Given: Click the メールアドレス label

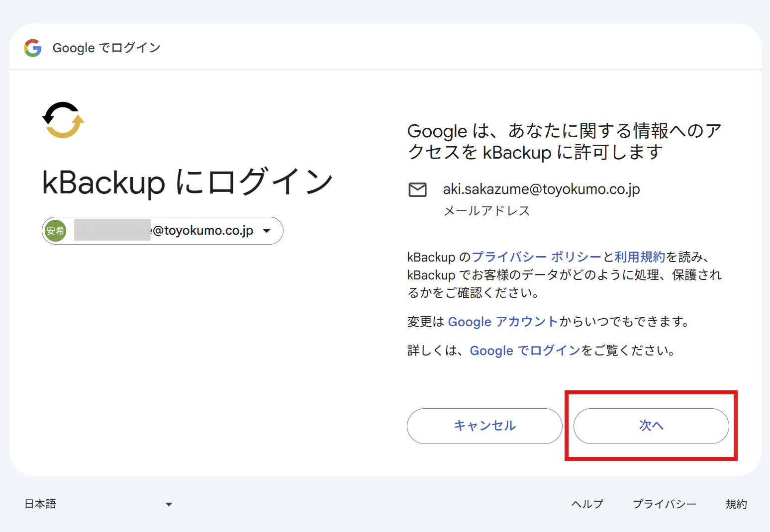Looking at the screenshot, I should click(486, 211).
